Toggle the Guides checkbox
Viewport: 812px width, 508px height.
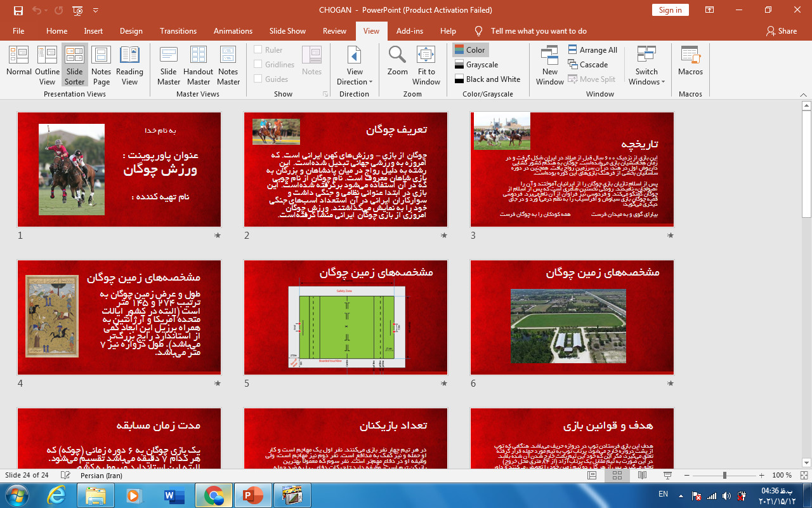258,79
